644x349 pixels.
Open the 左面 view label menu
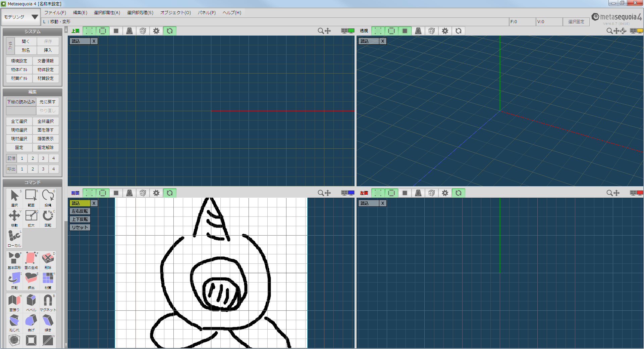point(364,193)
